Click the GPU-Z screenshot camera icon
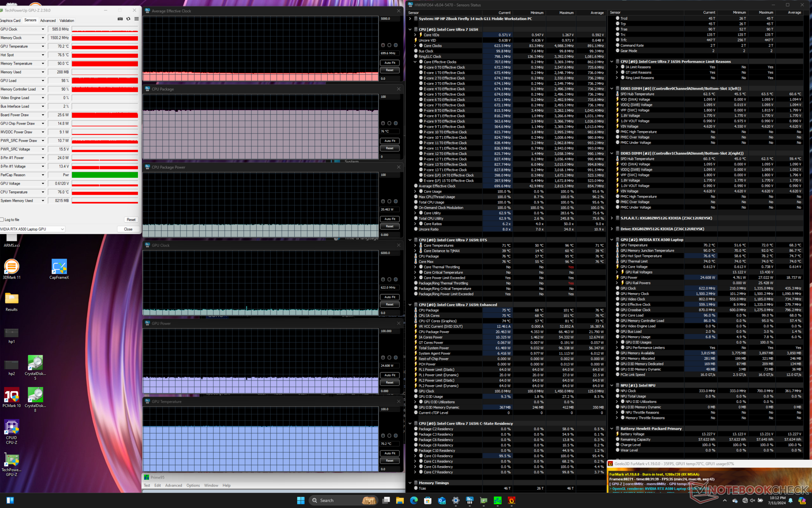 [120, 19]
